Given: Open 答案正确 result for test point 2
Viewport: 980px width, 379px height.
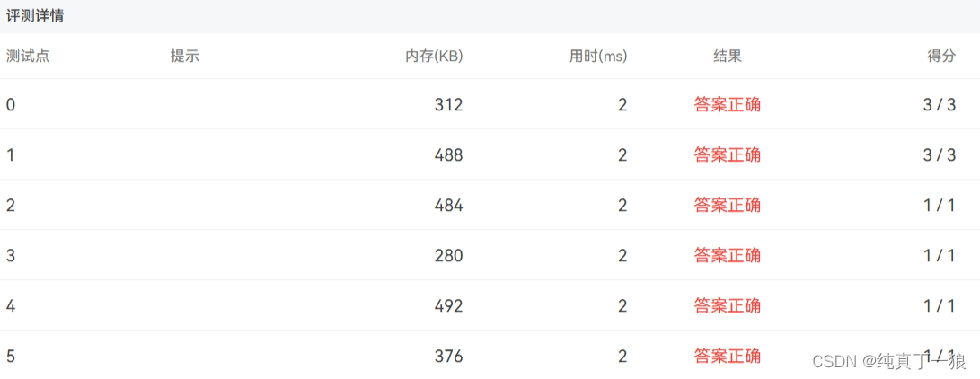Looking at the screenshot, I should coord(728,205).
